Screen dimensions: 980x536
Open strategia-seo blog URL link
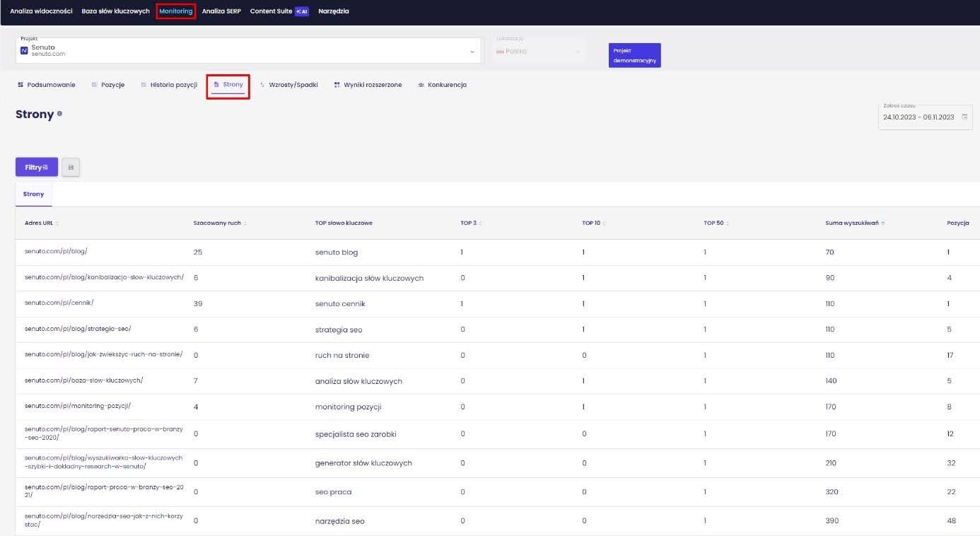tap(78, 329)
